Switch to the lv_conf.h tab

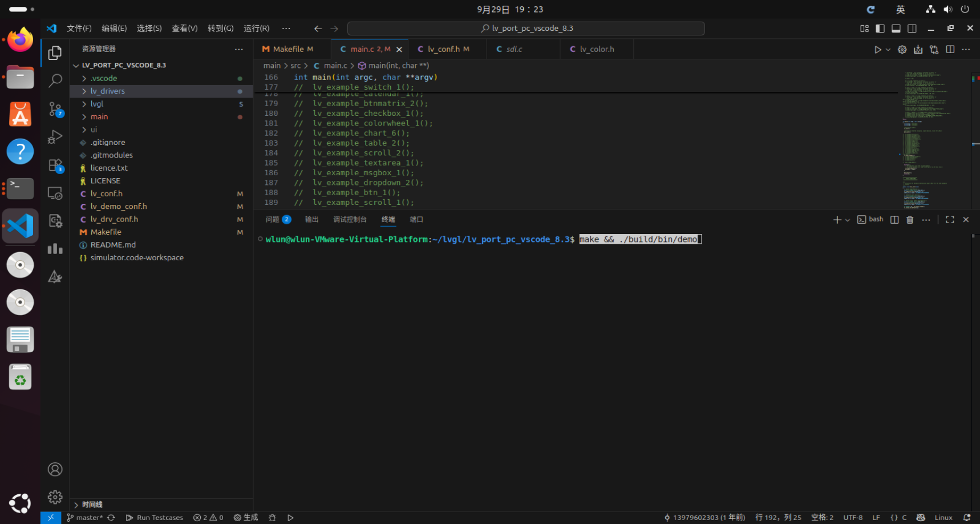tap(446, 49)
